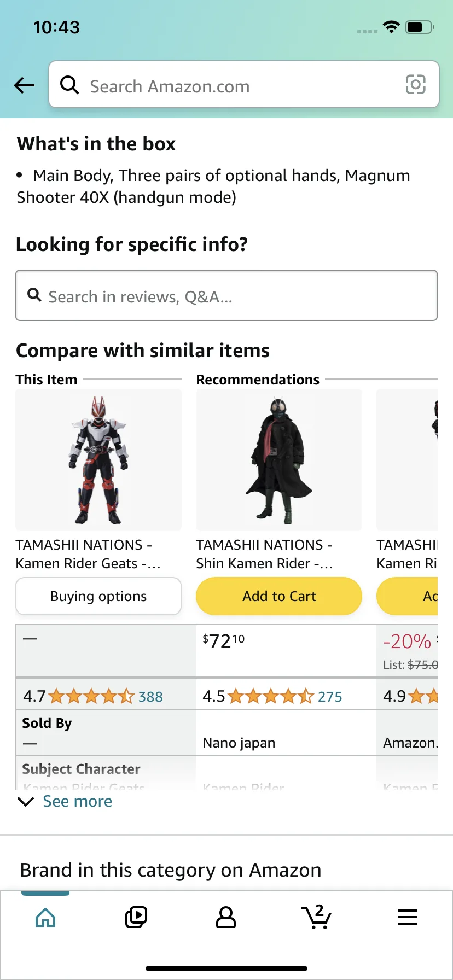Viewport: 453px width, 980px height.
Task: Open the hamburger menu tab
Action: coord(408,917)
